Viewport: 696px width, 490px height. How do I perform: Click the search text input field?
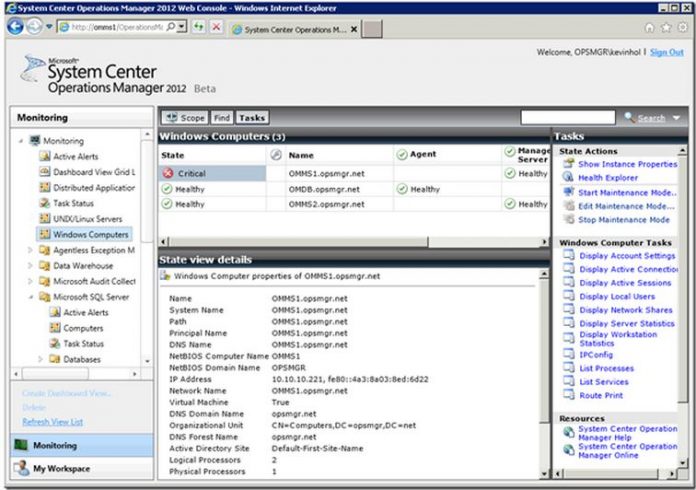567,118
